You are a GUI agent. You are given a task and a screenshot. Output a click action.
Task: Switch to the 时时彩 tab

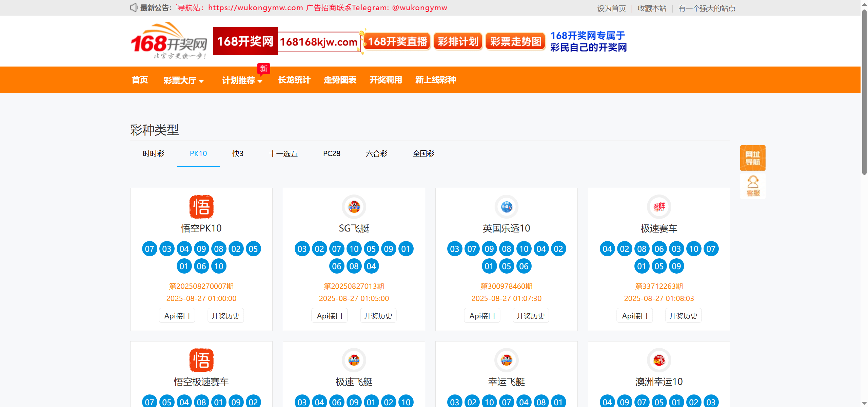[x=153, y=154]
